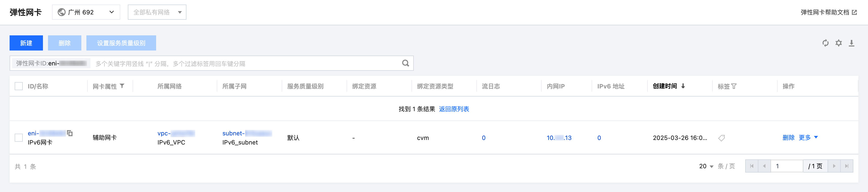Click the 辅助网卡 cell
The width and height of the screenshot is (868, 192).
click(105, 138)
